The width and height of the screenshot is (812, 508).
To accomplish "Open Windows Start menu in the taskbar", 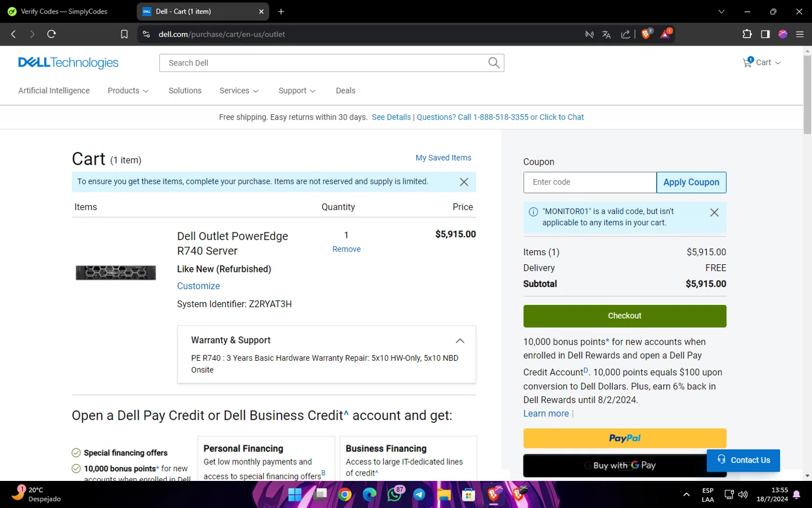I will 294,494.
